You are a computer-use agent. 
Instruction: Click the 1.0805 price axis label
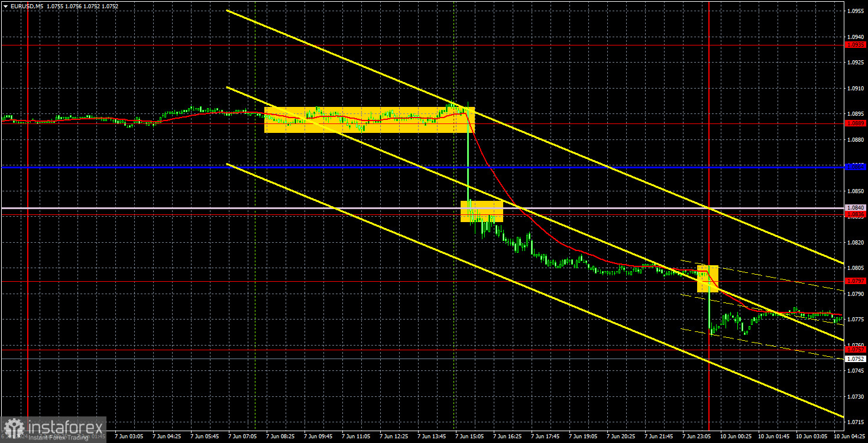coord(856,268)
